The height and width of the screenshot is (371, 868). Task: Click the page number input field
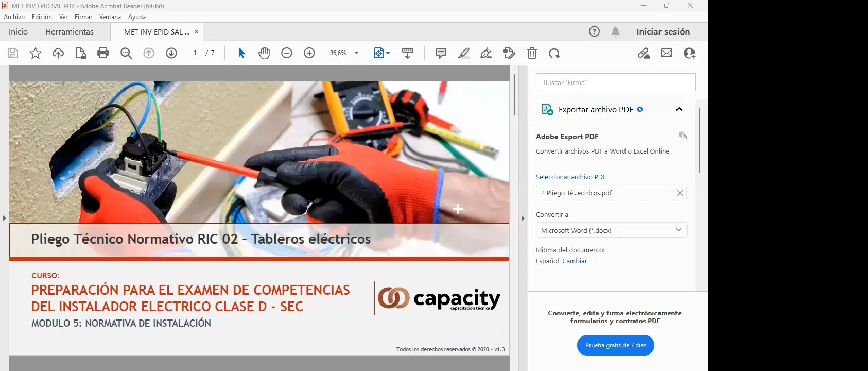click(195, 53)
